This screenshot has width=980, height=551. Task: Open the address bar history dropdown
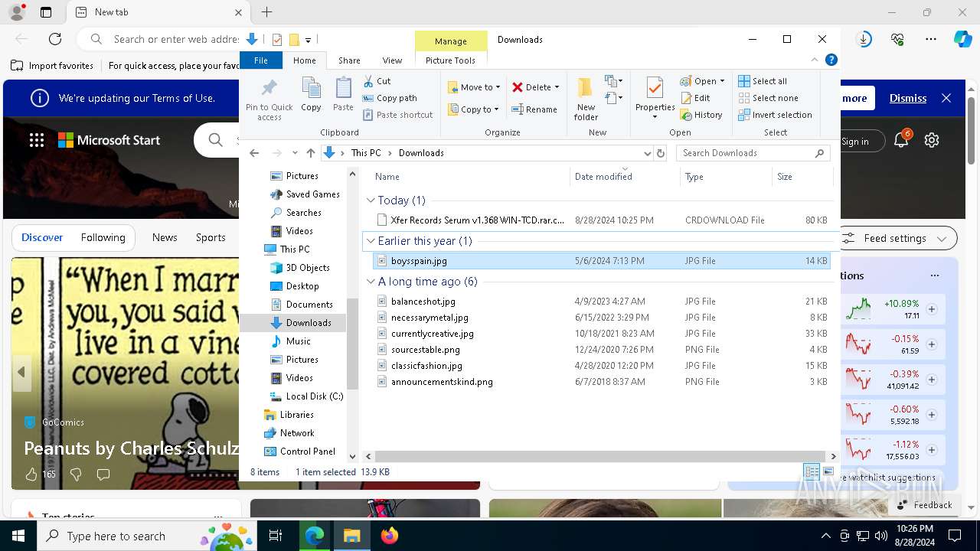pos(648,153)
